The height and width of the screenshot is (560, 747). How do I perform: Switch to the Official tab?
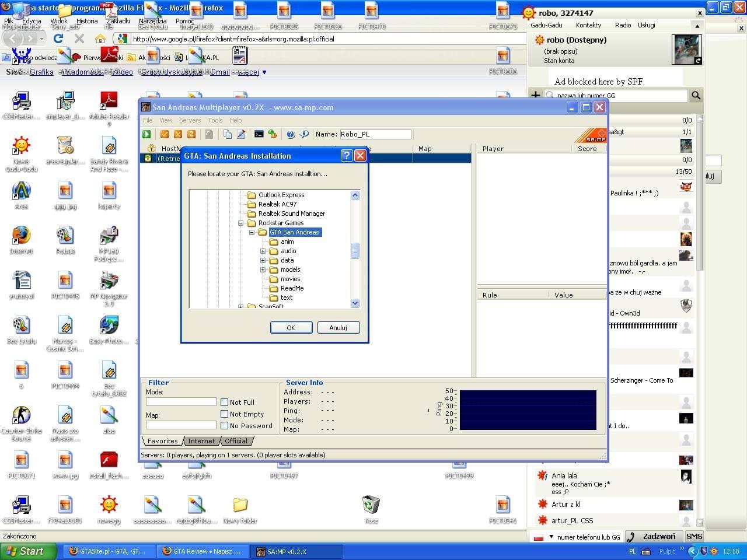[x=236, y=441]
